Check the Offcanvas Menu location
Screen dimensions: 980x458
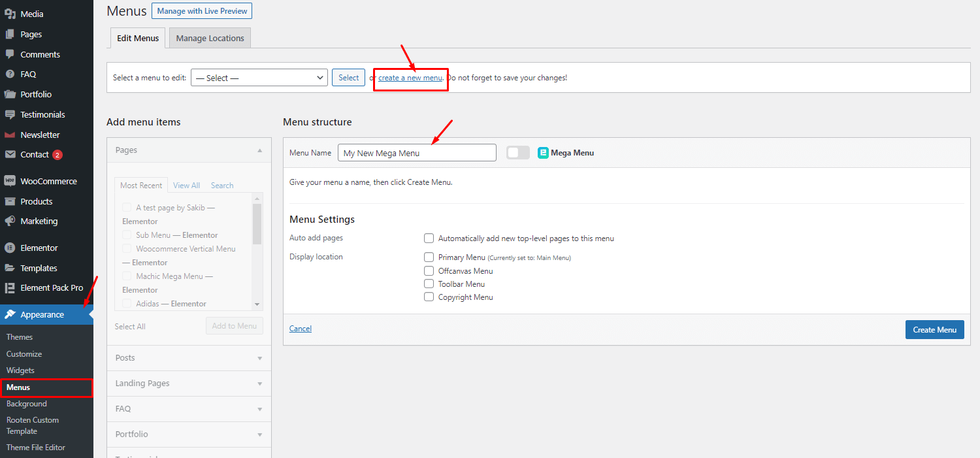(429, 270)
